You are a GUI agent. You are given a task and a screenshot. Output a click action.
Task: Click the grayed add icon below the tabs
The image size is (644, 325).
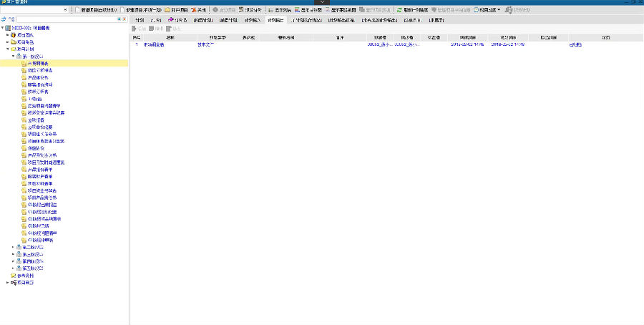134,29
